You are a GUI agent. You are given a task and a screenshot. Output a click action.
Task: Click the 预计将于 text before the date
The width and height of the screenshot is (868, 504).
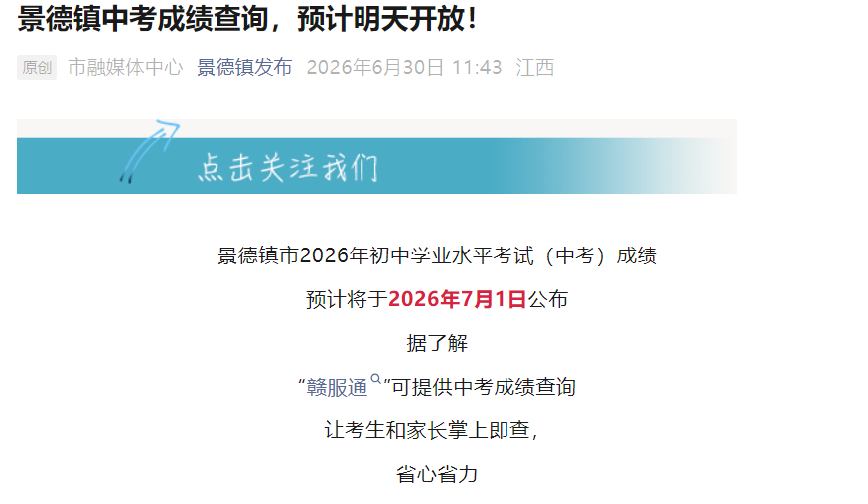(x=347, y=299)
